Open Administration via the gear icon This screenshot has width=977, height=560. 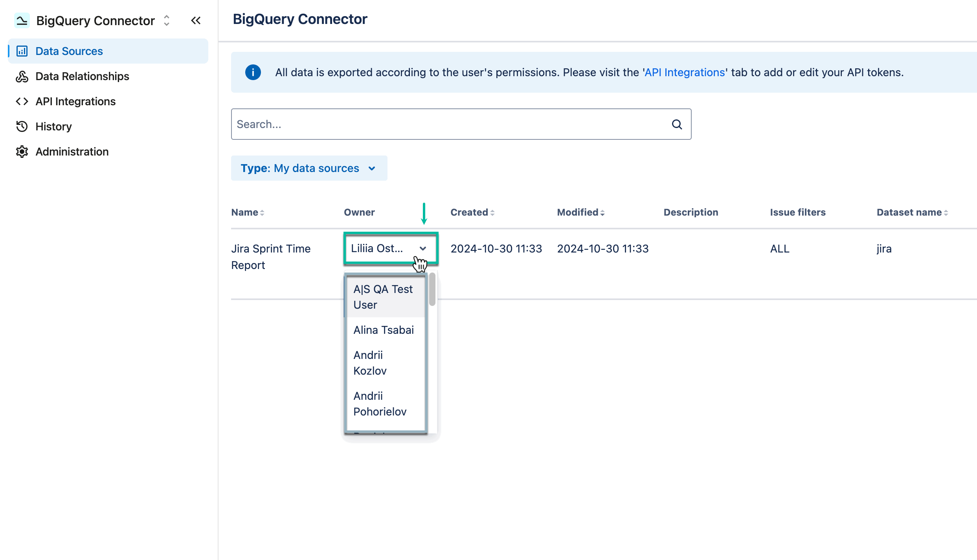[22, 151]
